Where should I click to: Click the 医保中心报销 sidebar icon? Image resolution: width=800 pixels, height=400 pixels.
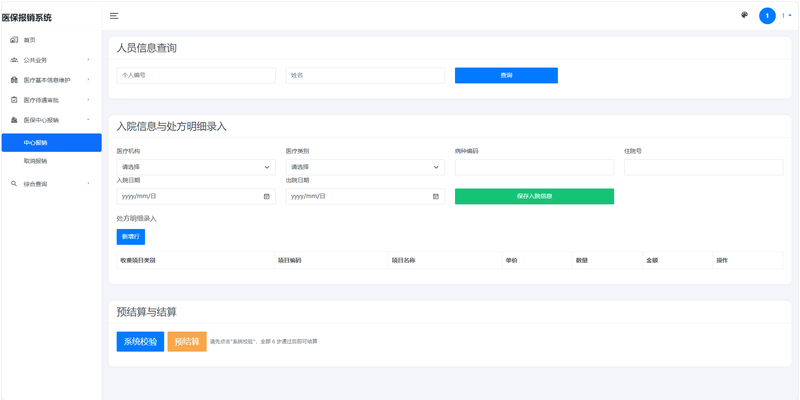click(14, 120)
